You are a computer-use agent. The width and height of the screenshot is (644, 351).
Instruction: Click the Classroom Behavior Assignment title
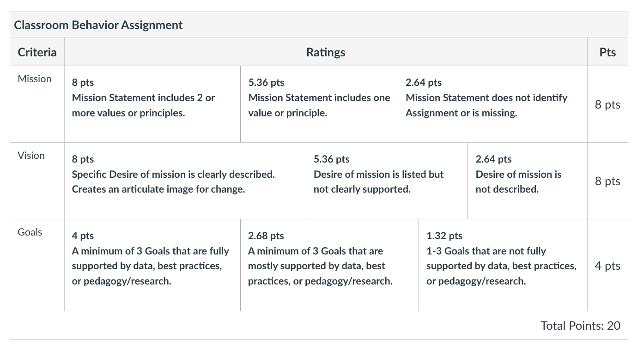pos(98,25)
